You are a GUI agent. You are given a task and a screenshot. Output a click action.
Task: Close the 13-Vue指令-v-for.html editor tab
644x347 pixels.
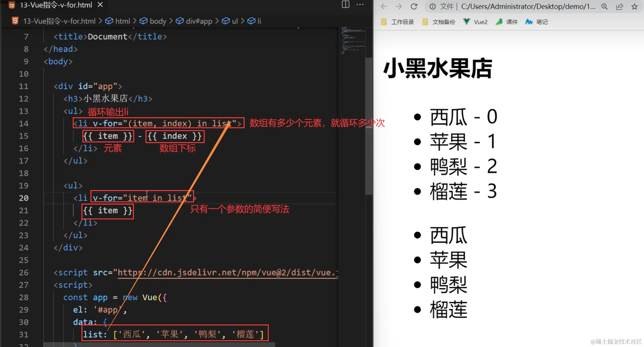[x=100, y=5]
